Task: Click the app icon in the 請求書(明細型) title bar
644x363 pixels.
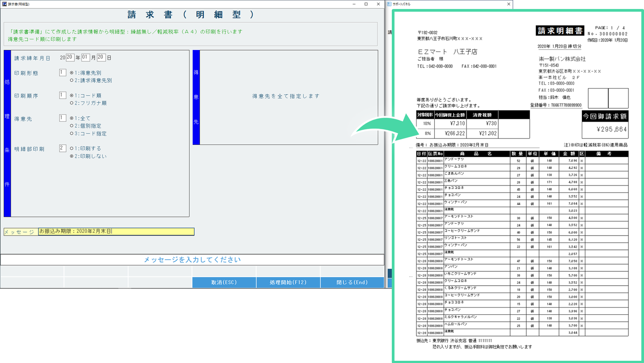Action: coord(5,4)
